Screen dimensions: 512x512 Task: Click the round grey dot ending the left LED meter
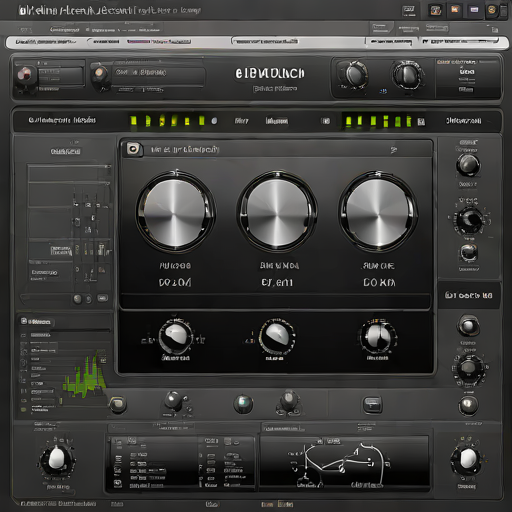(214, 121)
